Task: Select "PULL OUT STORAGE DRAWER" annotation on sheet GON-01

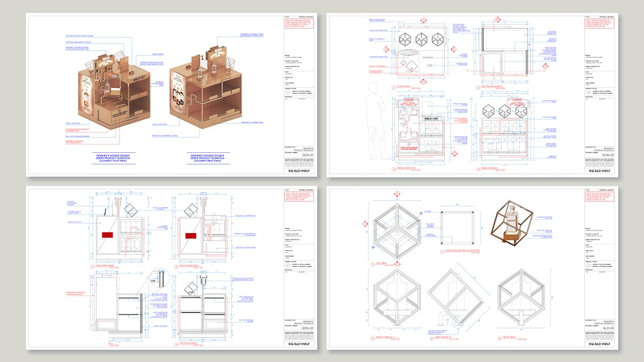Action: [x=77, y=136]
